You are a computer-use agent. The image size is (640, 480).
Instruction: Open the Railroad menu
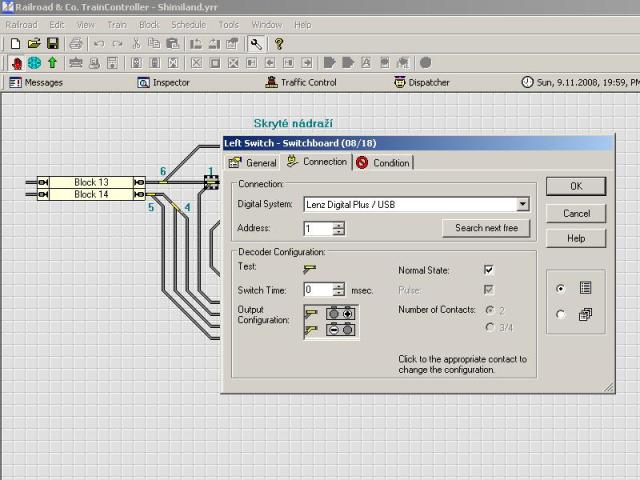pos(22,25)
